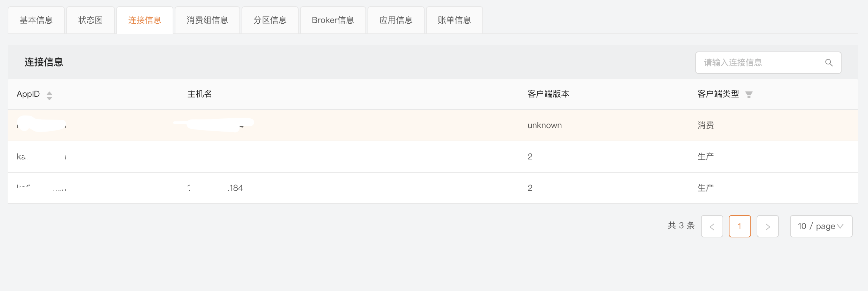
Task: Select page 1 in pagination
Action: 740,226
